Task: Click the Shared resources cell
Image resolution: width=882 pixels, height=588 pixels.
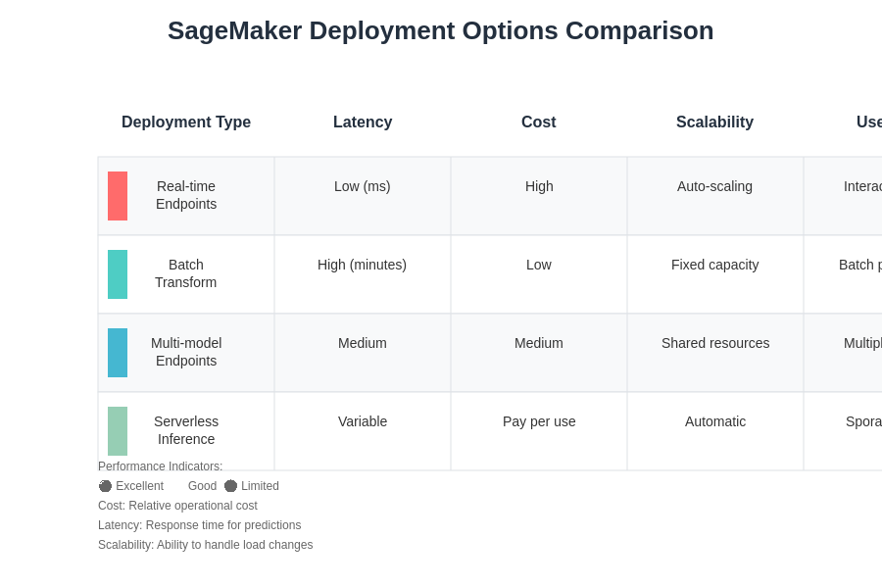Action: pyautogui.click(x=714, y=343)
